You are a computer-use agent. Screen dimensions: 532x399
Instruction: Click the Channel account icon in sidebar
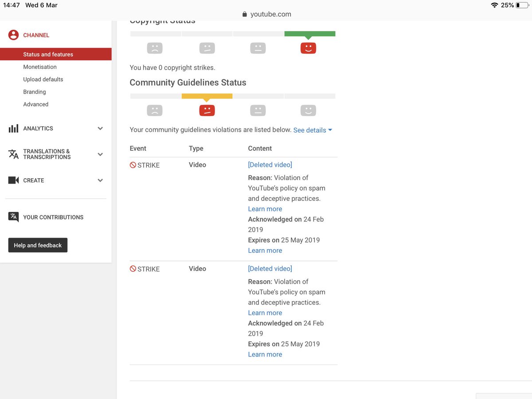point(14,35)
